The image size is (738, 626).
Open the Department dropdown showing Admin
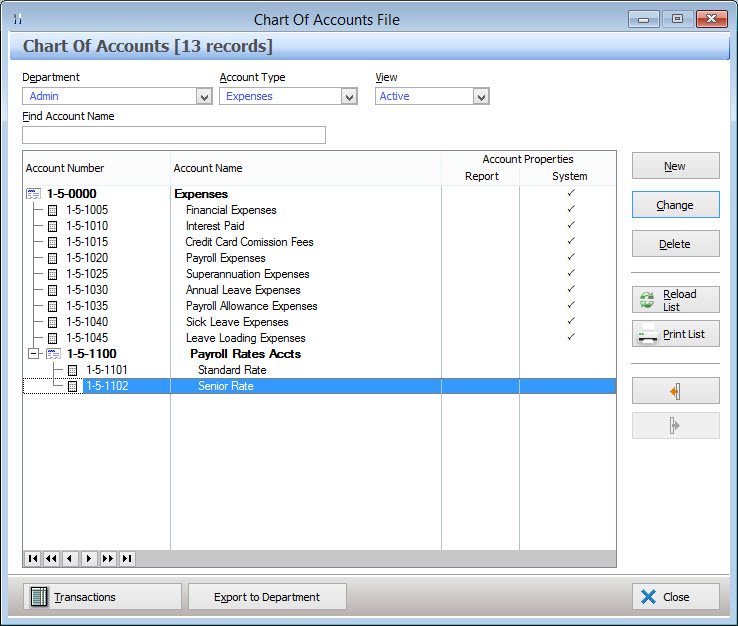(204, 97)
